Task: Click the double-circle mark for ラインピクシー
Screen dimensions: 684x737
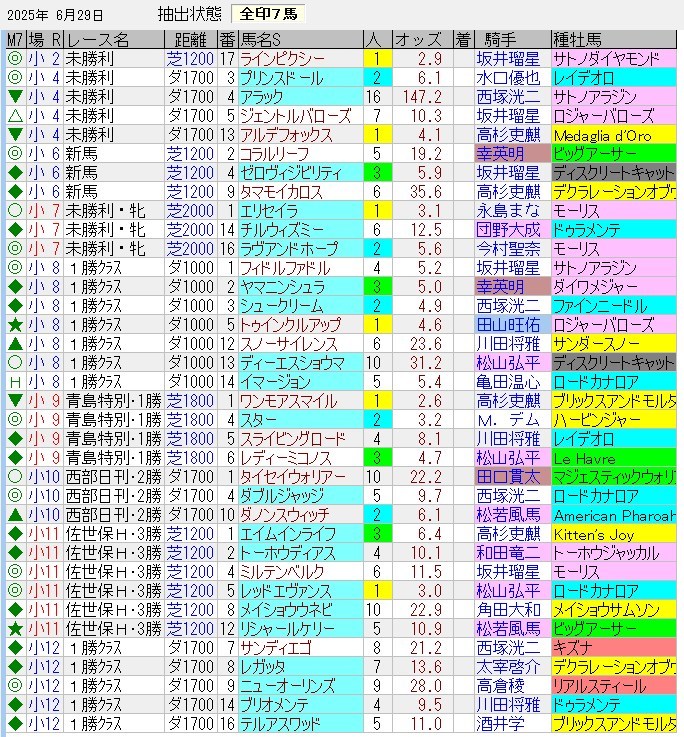Action: tap(16, 59)
